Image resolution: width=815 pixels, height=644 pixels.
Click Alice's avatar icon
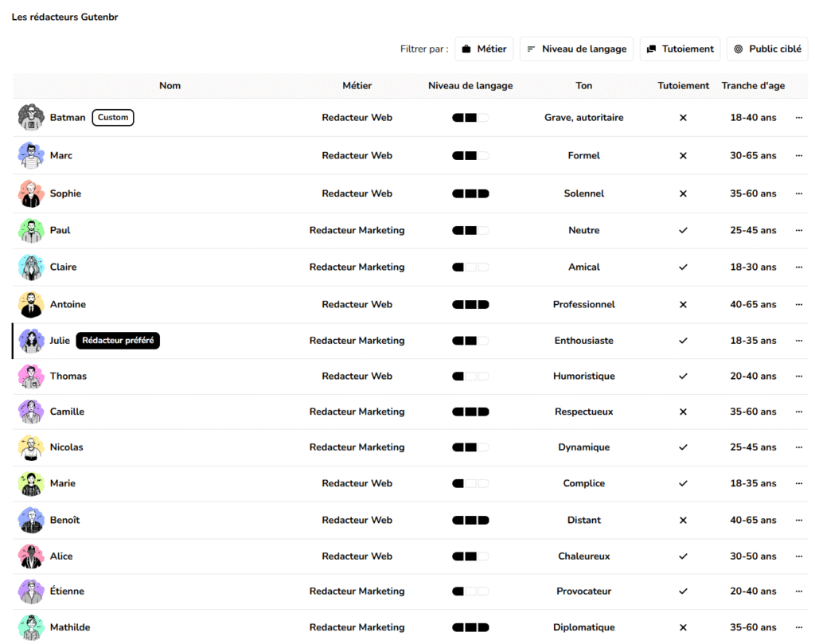point(30,556)
